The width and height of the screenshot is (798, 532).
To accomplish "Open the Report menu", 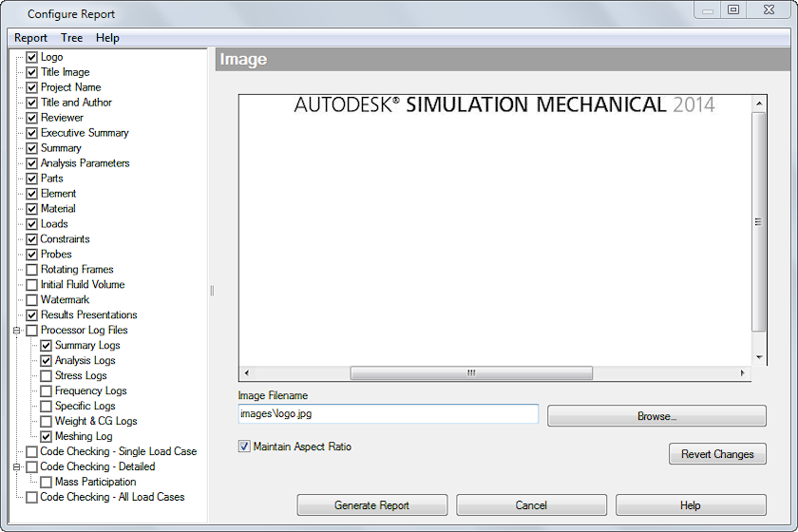I will click(x=30, y=38).
